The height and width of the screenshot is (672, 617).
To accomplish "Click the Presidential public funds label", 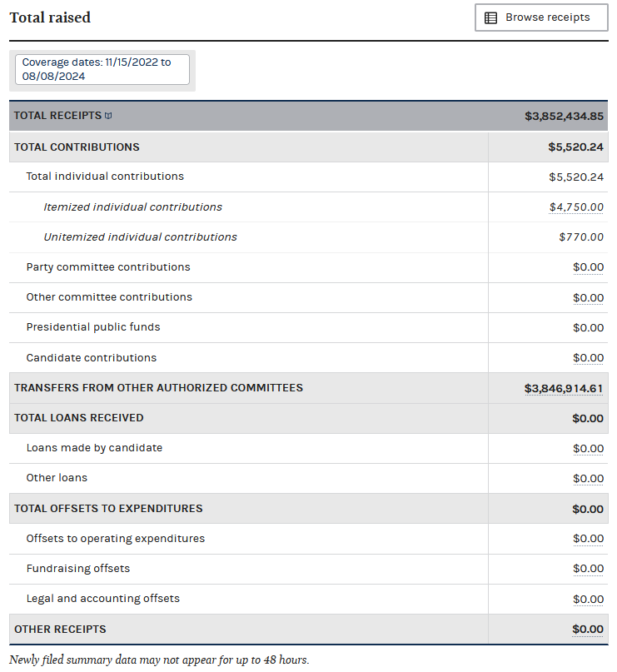I will [x=93, y=327].
